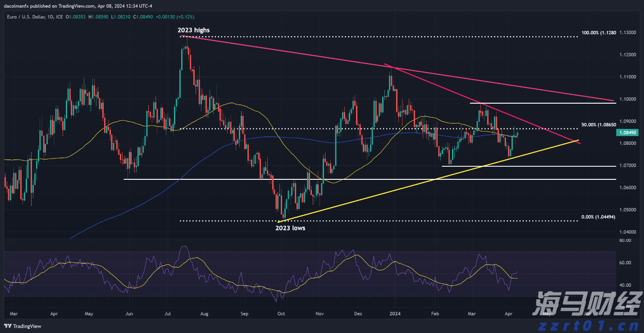Click the Jul marker on the time axis

(168, 313)
